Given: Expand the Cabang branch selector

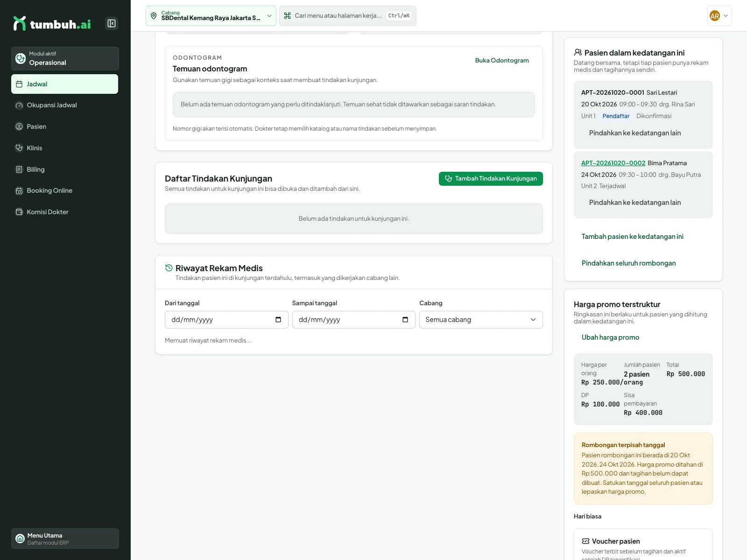Looking at the screenshot, I should (211, 16).
